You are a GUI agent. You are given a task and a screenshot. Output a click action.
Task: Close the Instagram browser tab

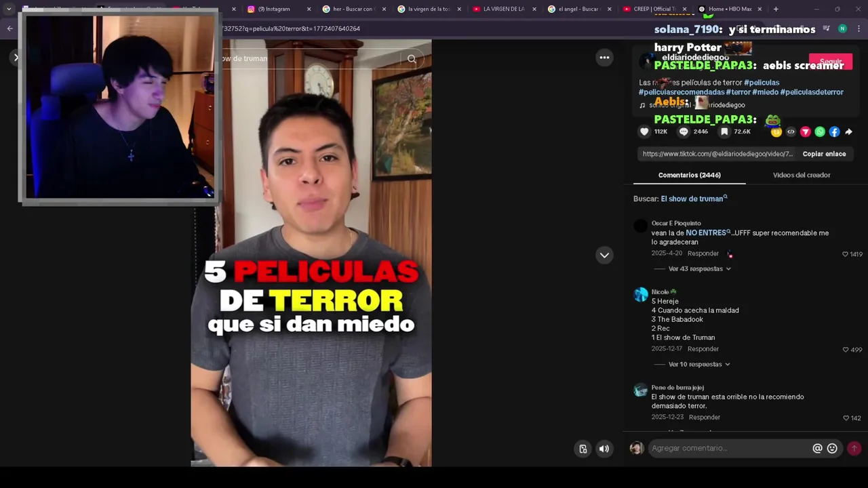[x=309, y=9]
